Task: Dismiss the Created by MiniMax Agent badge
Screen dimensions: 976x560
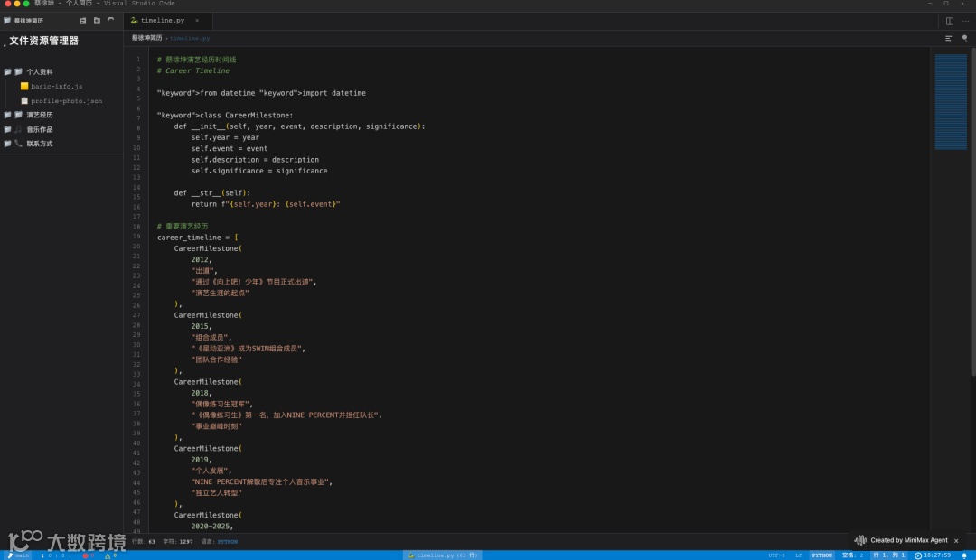Action: [x=956, y=540]
